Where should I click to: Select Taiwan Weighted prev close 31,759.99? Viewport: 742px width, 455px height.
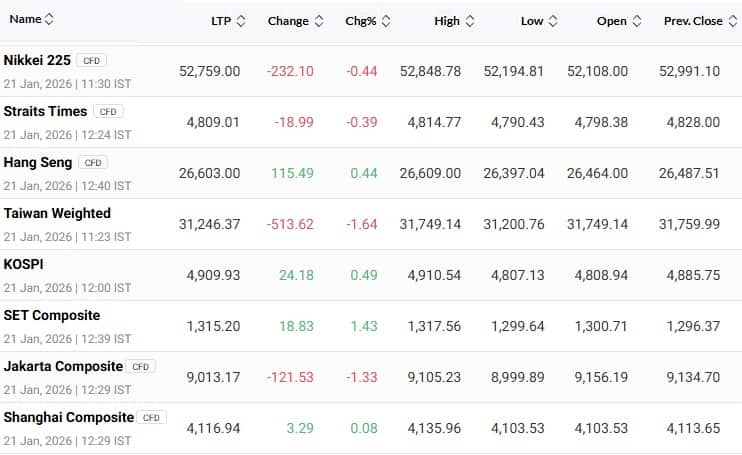[689, 225]
